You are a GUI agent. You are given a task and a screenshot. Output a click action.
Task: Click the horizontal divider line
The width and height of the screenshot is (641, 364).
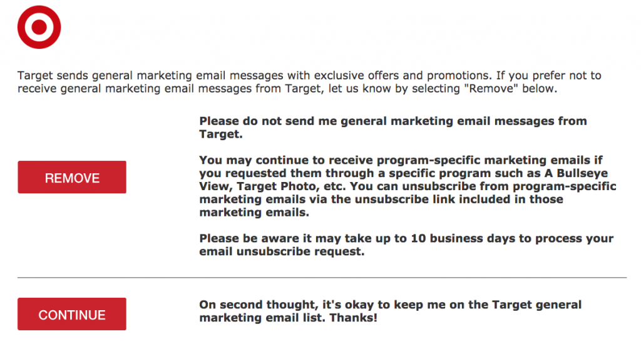[322, 278]
